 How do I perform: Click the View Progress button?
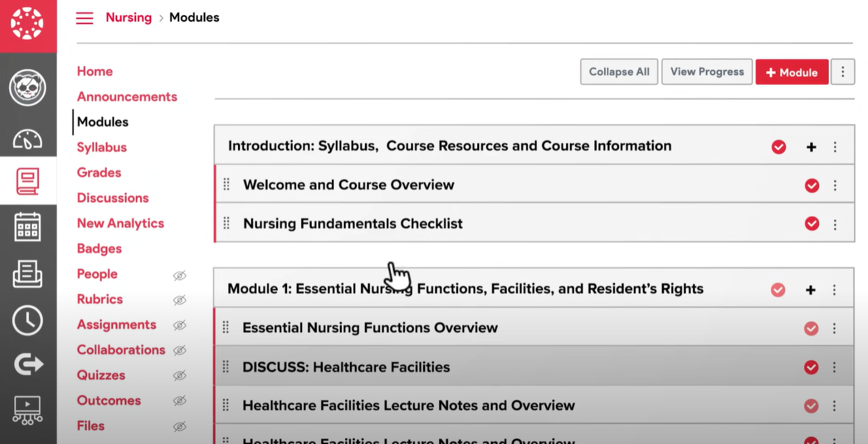click(707, 72)
